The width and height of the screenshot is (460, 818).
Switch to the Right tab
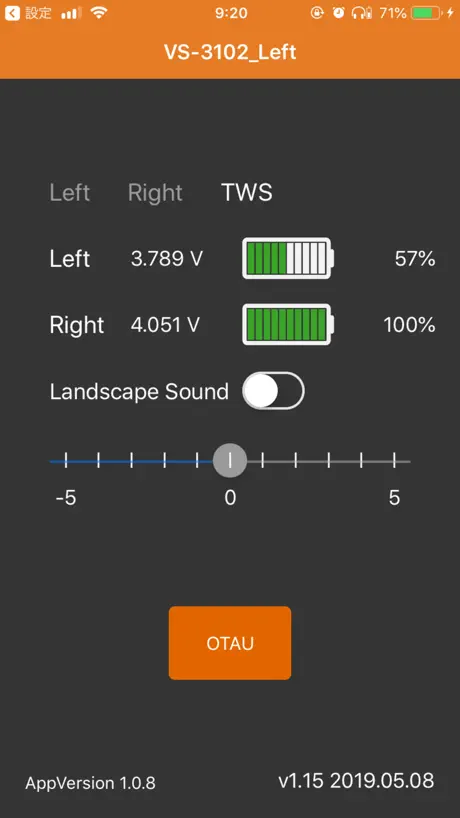pos(155,193)
